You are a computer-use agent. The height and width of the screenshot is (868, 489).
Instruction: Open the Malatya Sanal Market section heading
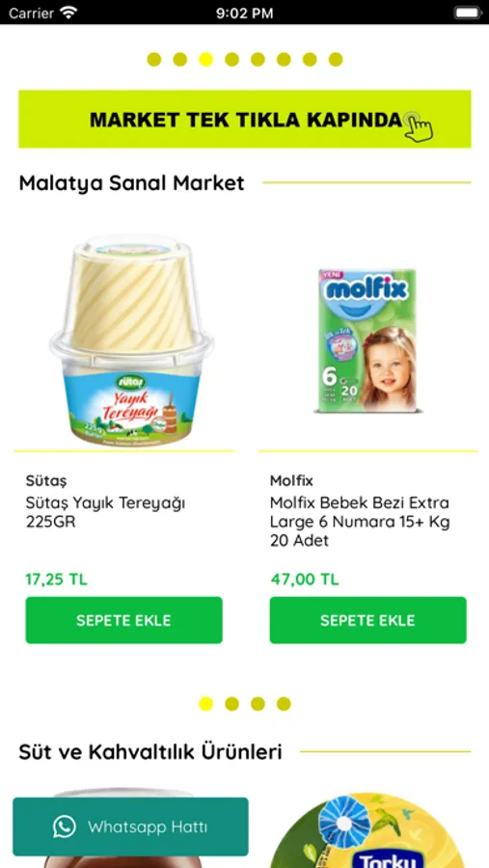coord(131,182)
